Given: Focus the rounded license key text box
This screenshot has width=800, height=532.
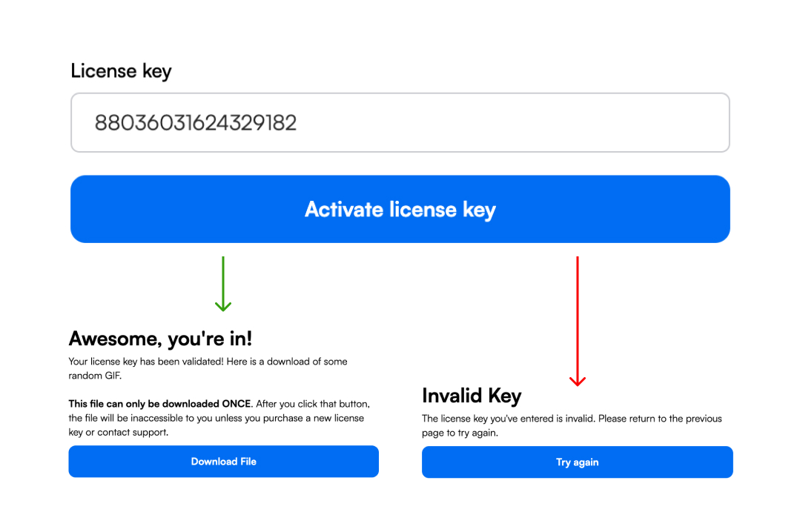Looking at the screenshot, I should coord(400,122).
